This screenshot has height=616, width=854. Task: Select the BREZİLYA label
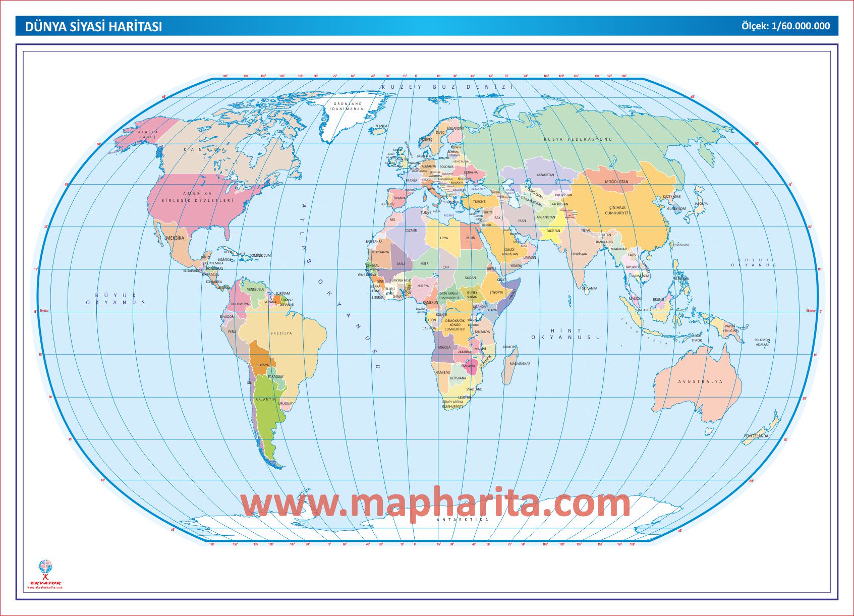pyautogui.click(x=281, y=333)
